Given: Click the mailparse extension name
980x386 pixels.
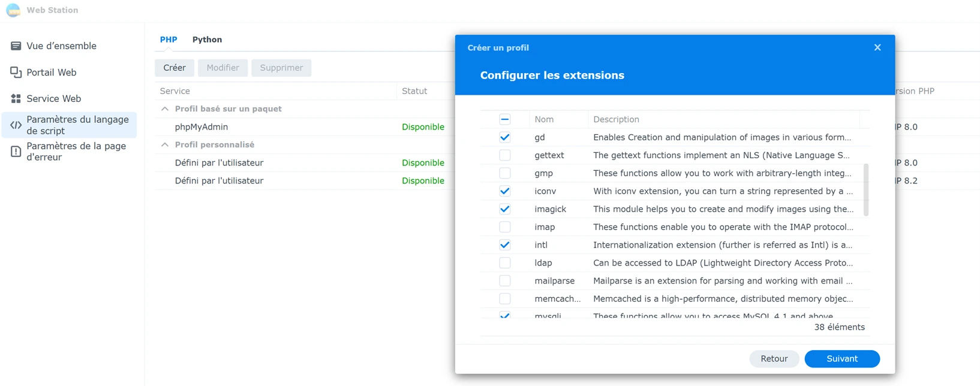Looking at the screenshot, I should point(555,281).
